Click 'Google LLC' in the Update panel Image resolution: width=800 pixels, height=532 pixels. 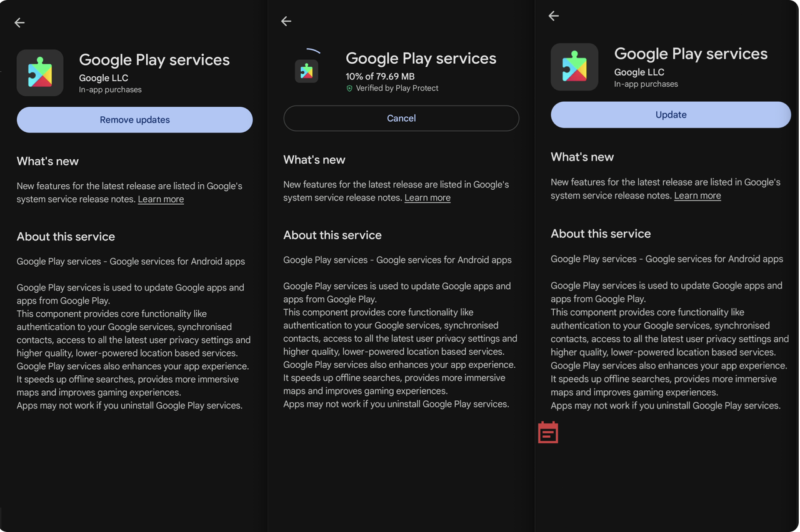coord(639,72)
